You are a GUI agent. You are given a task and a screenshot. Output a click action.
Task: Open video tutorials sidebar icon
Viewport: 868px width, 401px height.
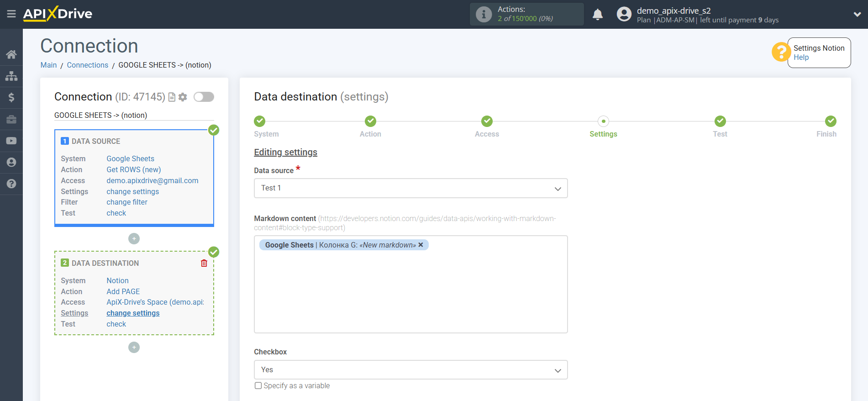pyautogui.click(x=11, y=141)
